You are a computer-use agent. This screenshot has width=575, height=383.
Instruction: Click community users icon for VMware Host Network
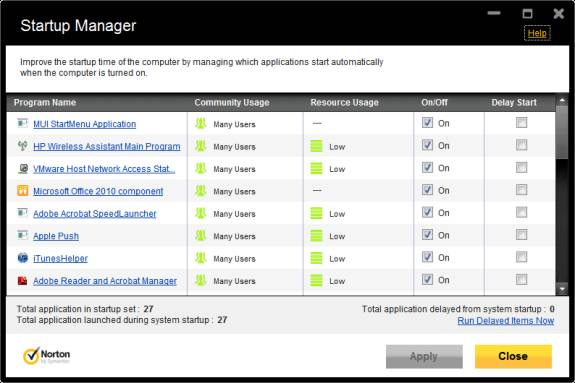(201, 168)
